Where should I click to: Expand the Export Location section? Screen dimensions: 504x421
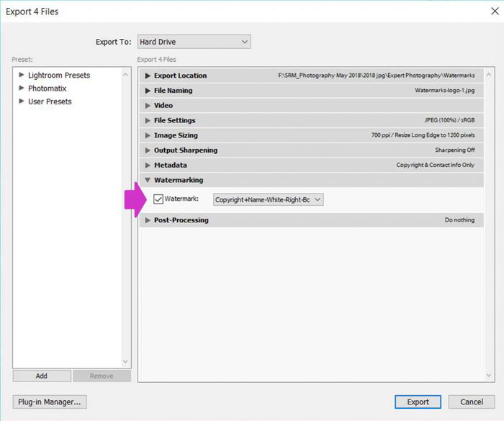click(x=312, y=76)
